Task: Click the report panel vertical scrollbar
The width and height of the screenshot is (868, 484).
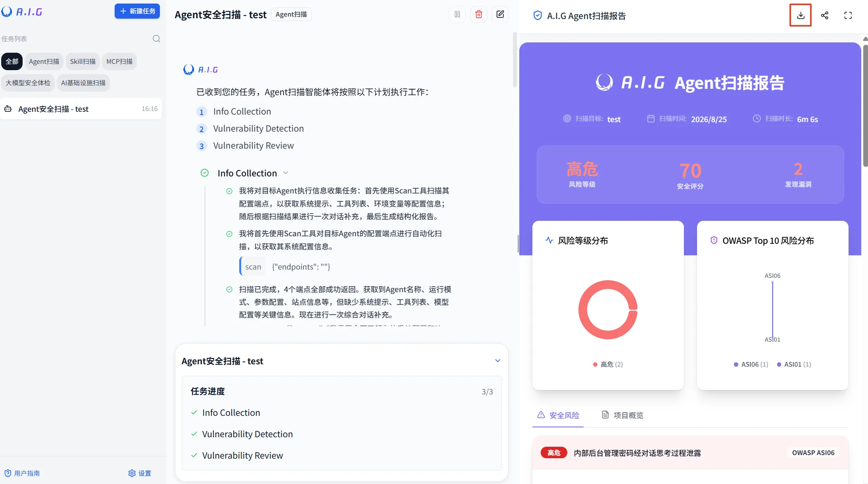Action: [x=865, y=106]
